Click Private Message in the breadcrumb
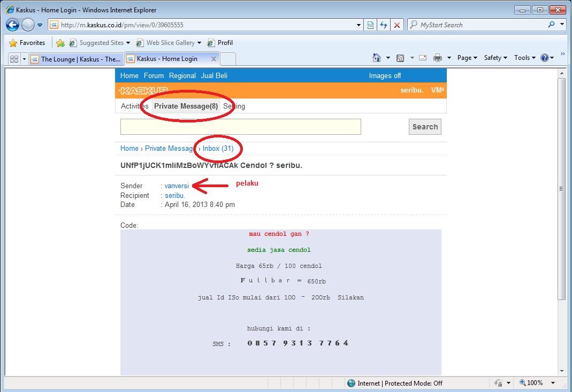This screenshot has height=392, width=572. 170,149
